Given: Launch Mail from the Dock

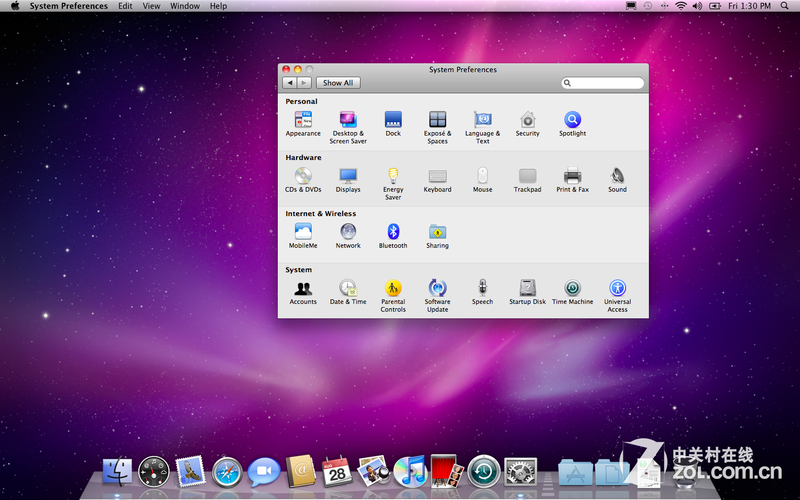Looking at the screenshot, I should point(190,470).
